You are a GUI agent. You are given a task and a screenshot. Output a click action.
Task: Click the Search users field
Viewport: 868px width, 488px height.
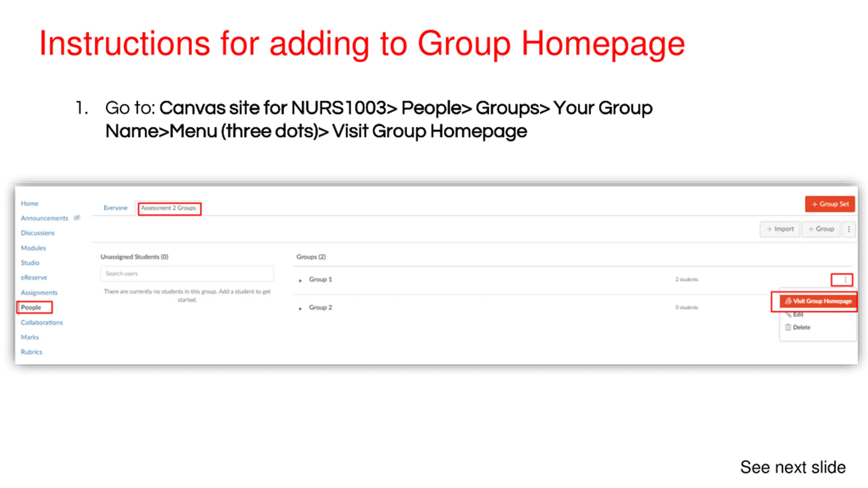coord(186,273)
